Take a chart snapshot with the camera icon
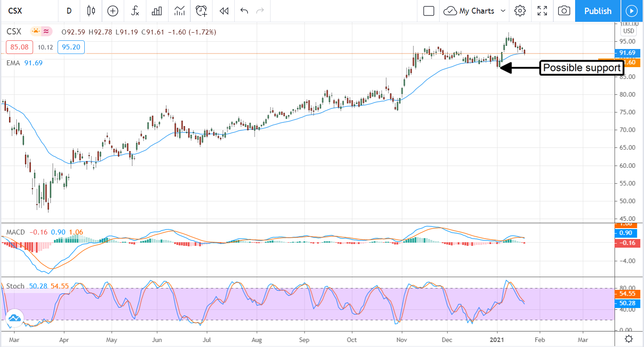This screenshot has width=644, height=347. tap(564, 11)
